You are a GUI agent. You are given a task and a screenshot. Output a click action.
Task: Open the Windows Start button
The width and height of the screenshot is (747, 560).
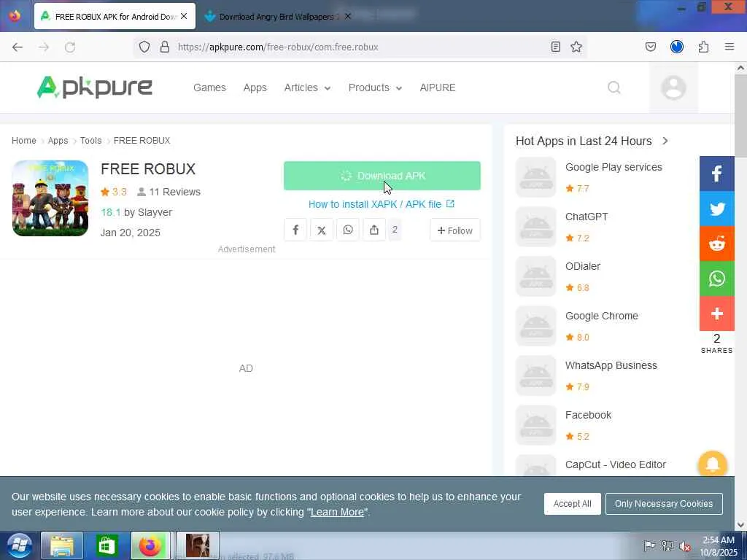coord(18,545)
